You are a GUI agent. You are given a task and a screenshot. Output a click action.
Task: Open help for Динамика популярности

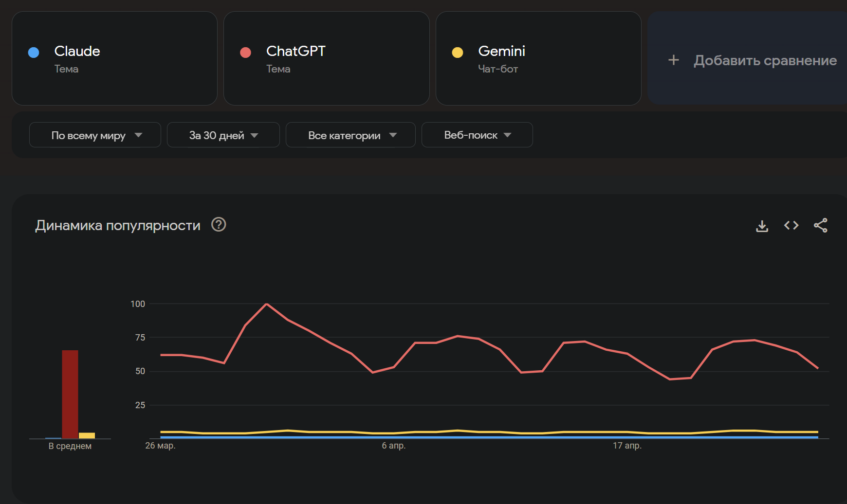pyautogui.click(x=219, y=225)
